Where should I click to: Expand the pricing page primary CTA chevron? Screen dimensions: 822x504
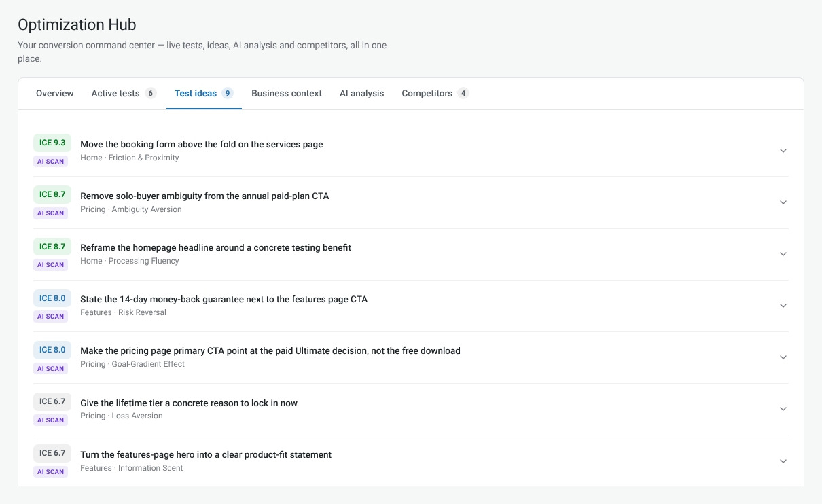pyautogui.click(x=783, y=357)
